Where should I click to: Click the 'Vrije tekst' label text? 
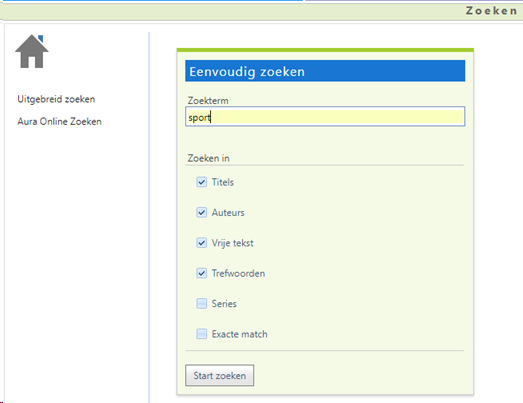click(x=232, y=243)
